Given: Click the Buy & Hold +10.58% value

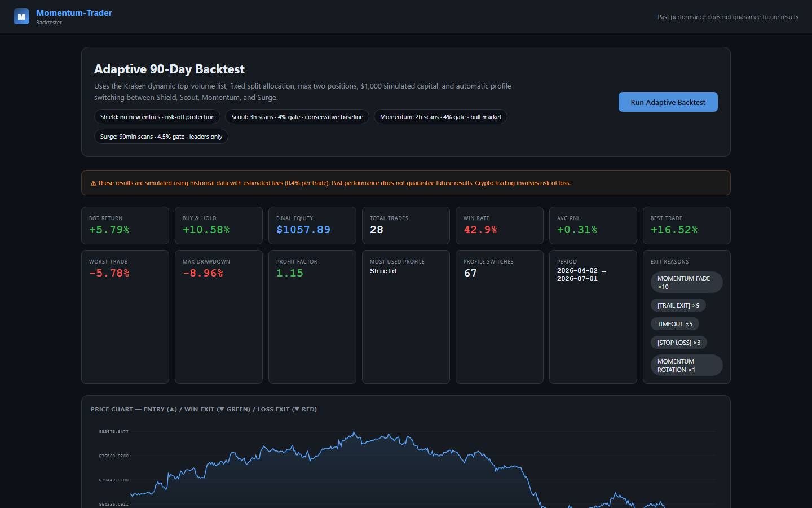Looking at the screenshot, I should pyautogui.click(x=206, y=230).
